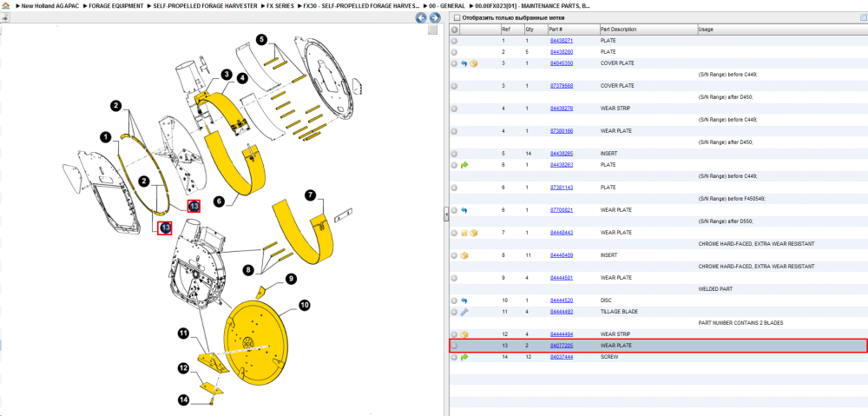Image resolution: width=868 pixels, height=416 pixels.
Task: Open part number link 87381143
Action: [562, 188]
